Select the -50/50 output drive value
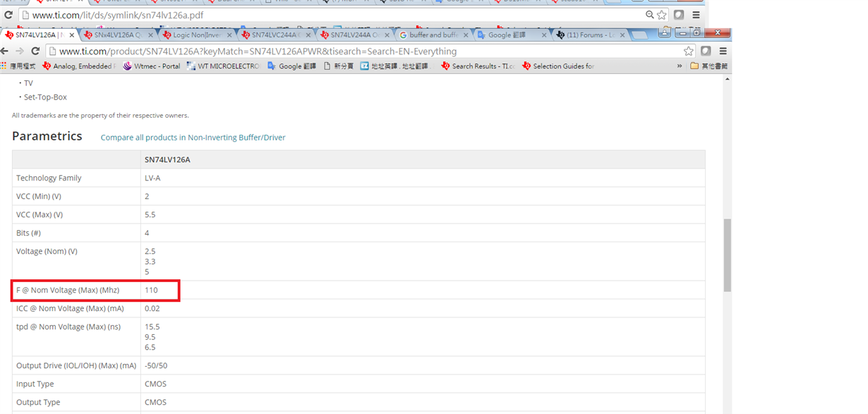Screen dimensions: 868x414 [x=156, y=365]
